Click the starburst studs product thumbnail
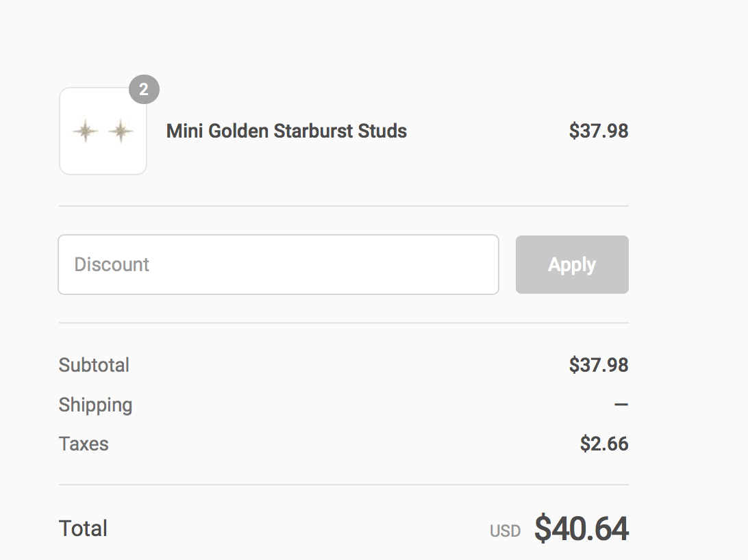Image resolution: width=748 pixels, height=560 pixels. click(x=103, y=131)
